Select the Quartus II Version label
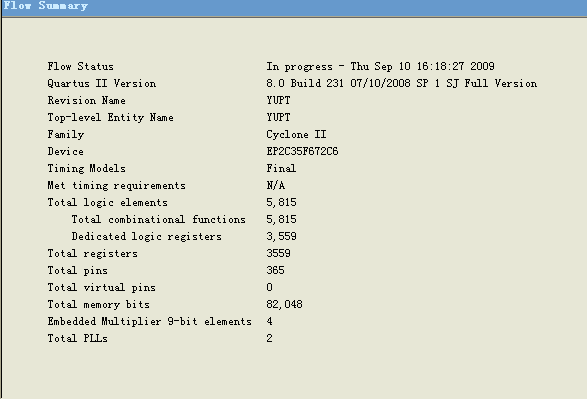This screenshot has width=587, height=400. (x=102, y=84)
